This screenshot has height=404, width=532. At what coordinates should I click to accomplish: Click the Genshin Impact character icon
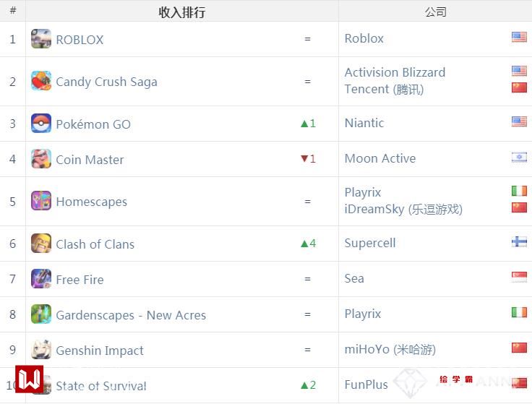click(x=41, y=350)
